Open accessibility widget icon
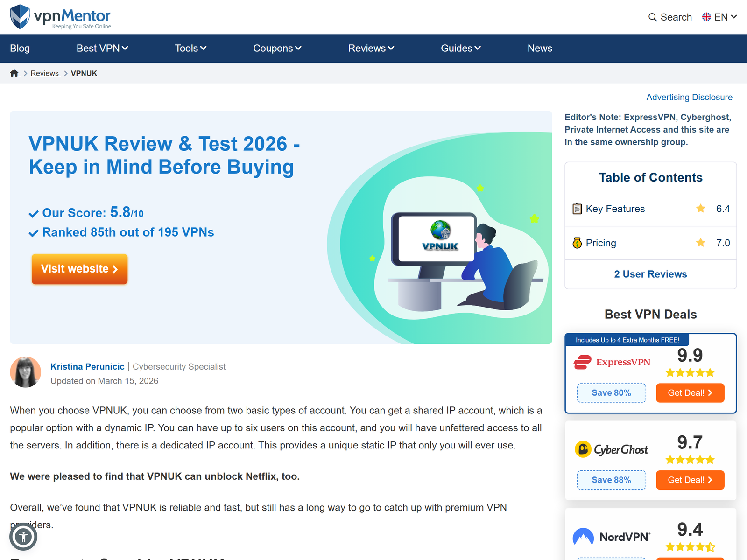747x560 pixels. 23,537
